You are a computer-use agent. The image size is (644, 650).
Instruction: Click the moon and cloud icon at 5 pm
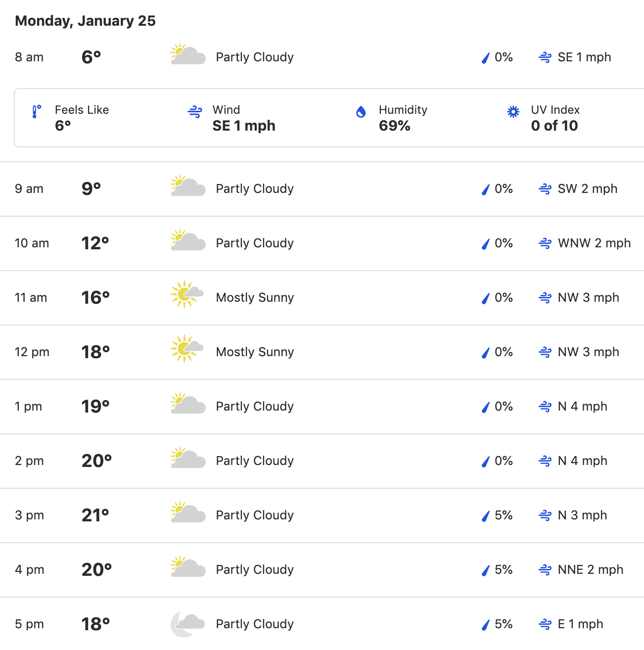tap(188, 624)
